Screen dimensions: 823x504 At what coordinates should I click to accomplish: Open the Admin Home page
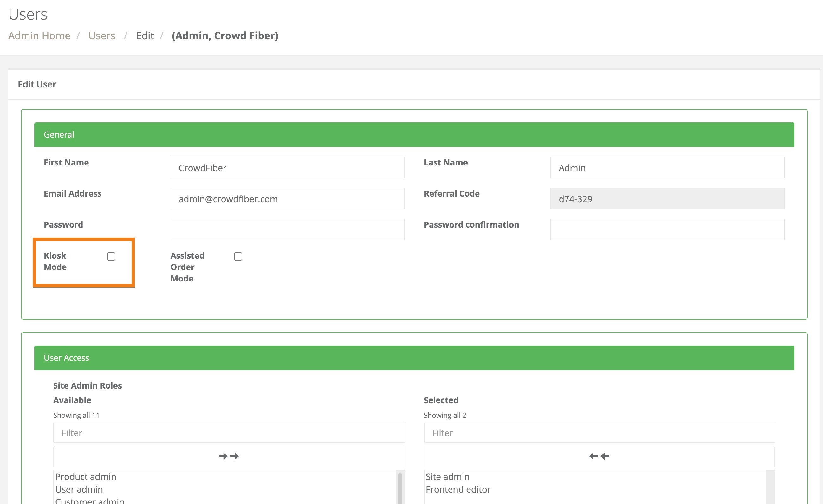[x=39, y=36]
